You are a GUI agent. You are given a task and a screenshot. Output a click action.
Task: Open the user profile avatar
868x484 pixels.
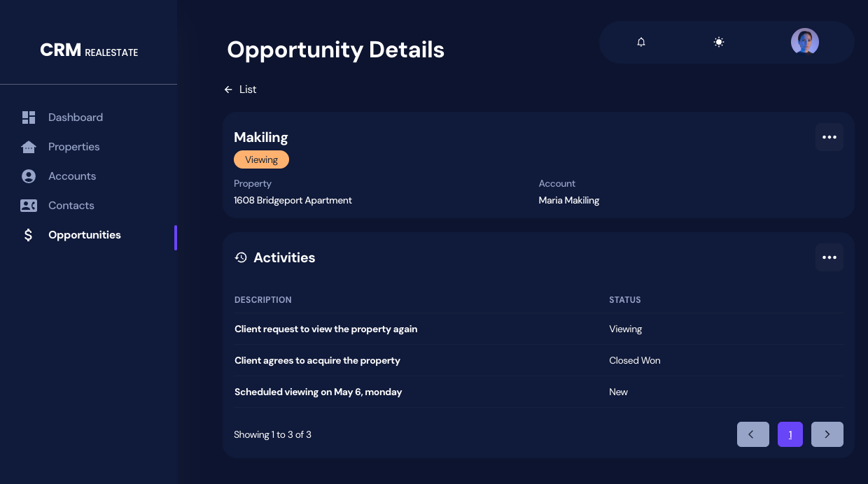pyautogui.click(x=805, y=42)
